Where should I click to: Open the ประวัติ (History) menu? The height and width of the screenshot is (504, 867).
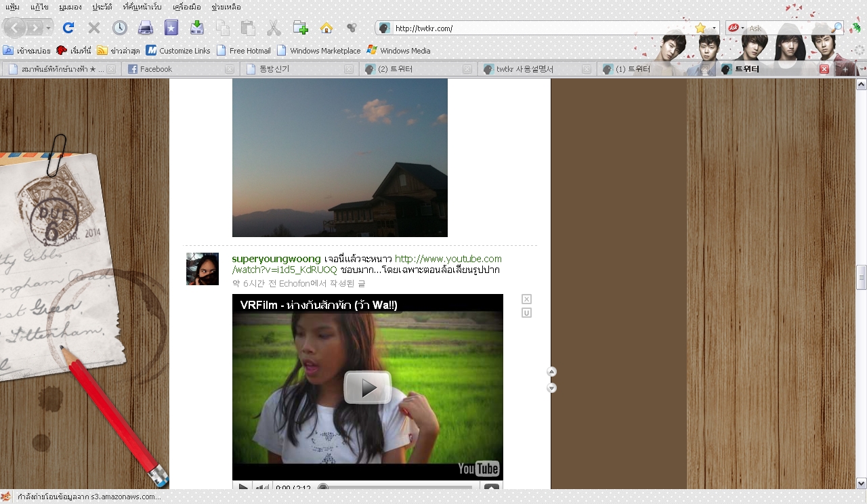102,7
